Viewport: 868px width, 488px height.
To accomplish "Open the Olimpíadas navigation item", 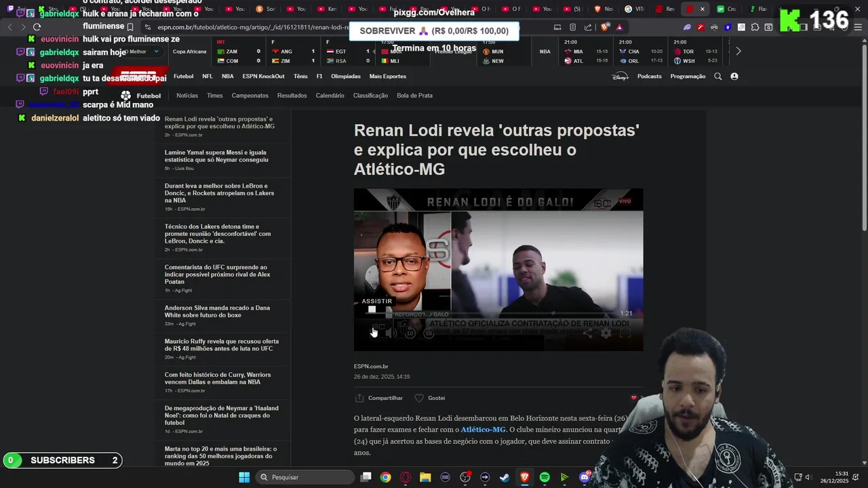I will [346, 77].
